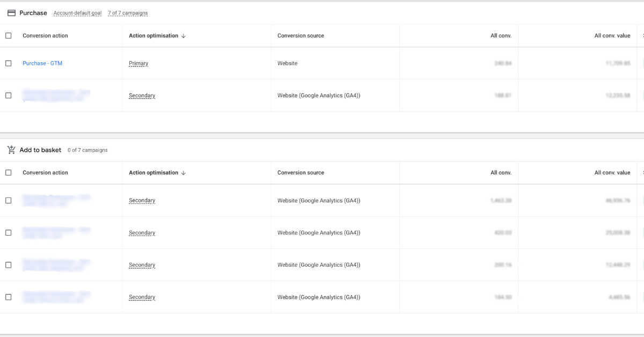Click the Purchase credit card icon
Viewport: 644px width, 337px height.
coord(11,13)
